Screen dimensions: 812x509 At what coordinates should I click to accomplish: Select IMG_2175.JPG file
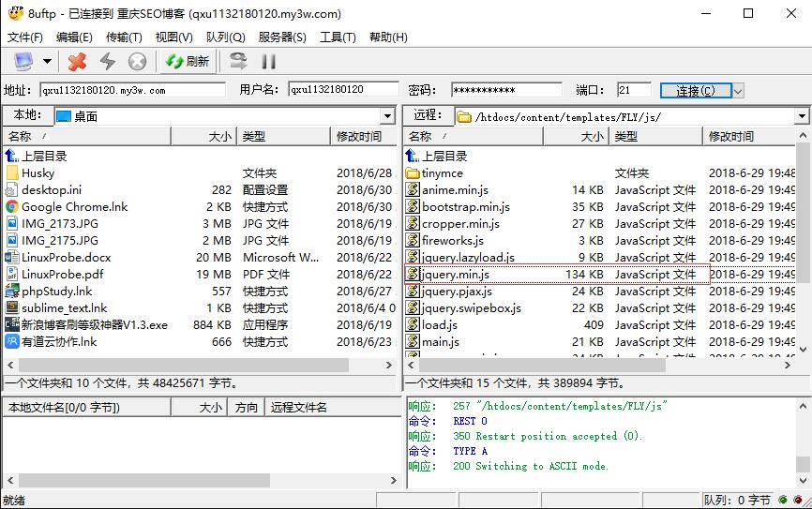click(52, 241)
